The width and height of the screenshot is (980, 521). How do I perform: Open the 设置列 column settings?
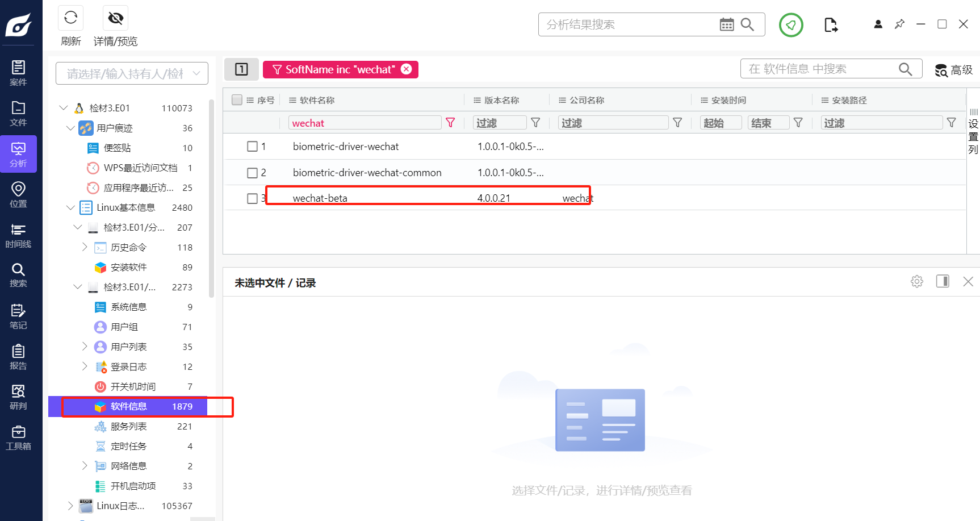pos(973,131)
